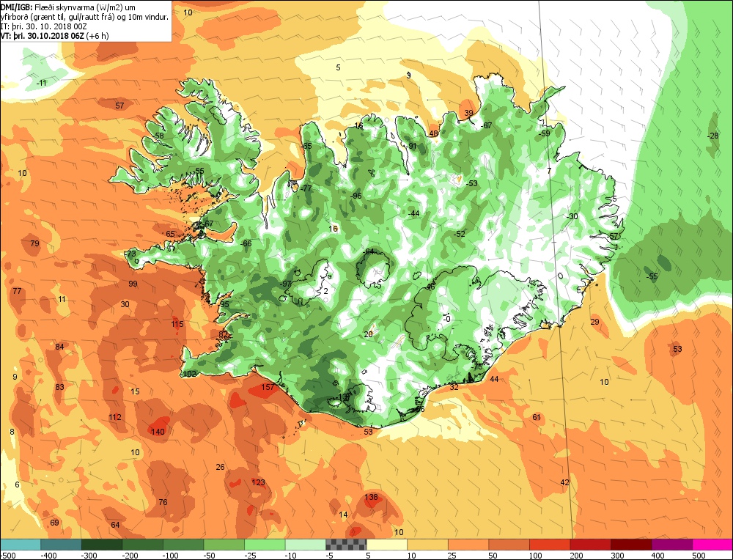
Task: Click the map value 29 off the southeast coast
Action: (594, 322)
